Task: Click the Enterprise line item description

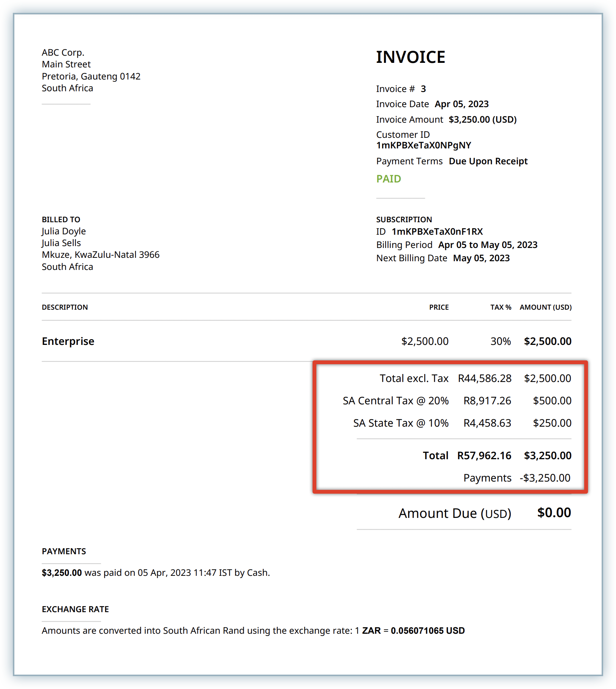Action: click(68, 341)
